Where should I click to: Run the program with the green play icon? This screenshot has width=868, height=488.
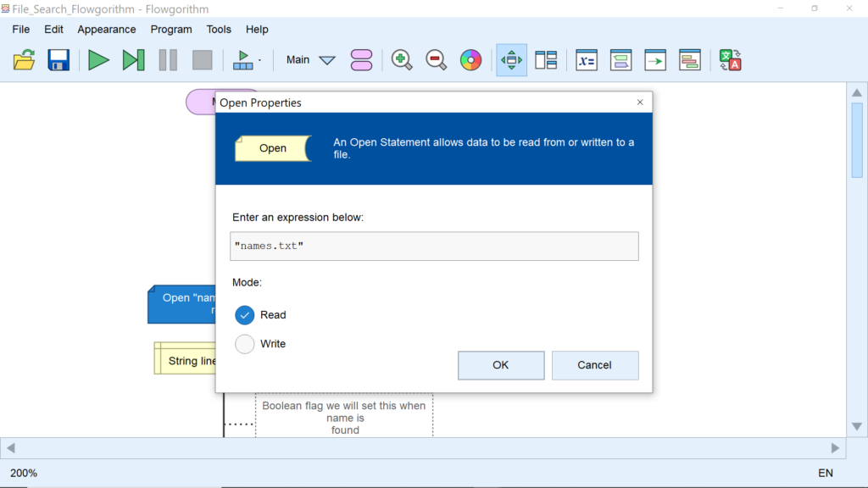tap(99, 60)
